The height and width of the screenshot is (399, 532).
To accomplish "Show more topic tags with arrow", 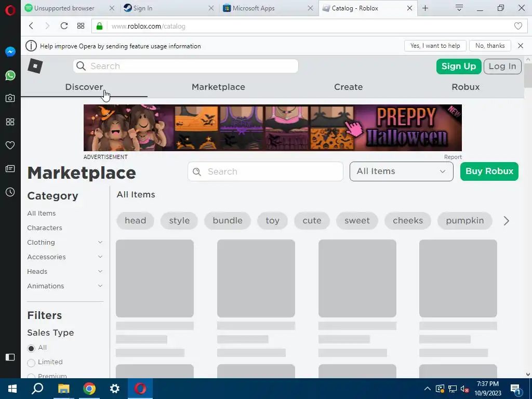I will point(506,221).
